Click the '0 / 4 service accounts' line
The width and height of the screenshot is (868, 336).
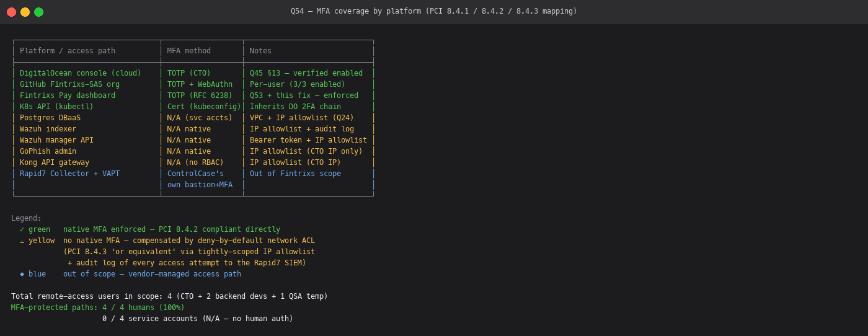pos(198,319)
